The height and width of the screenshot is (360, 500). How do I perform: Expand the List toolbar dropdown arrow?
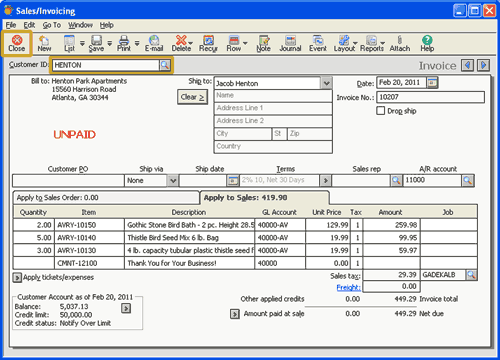[x=82, y=43]
